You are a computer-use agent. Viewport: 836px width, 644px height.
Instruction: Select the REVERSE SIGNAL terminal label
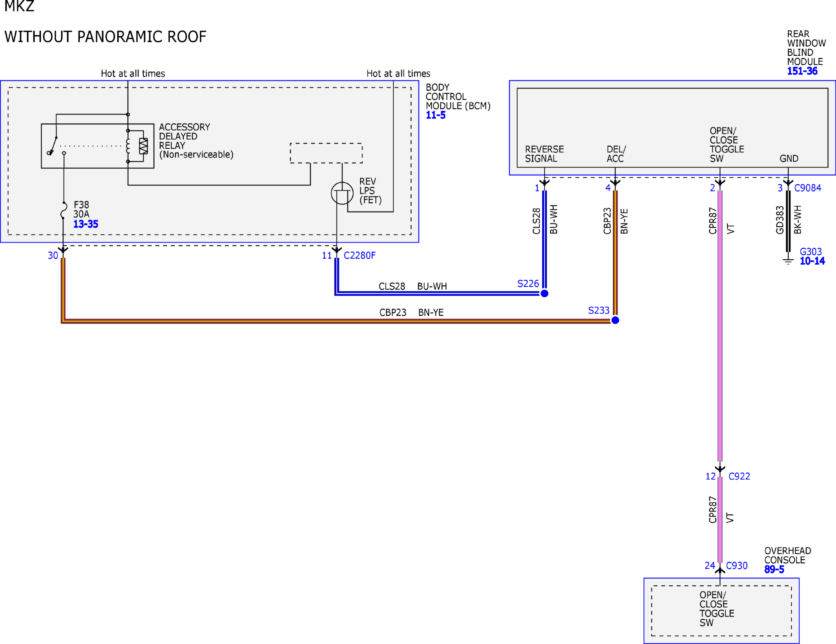tap(544, 154)
